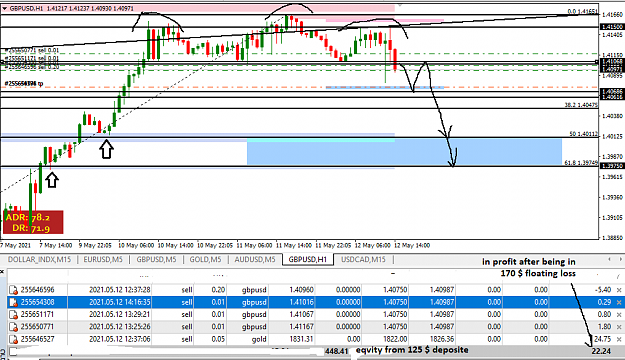Click the total profit 22.24

(x=601, y=351)
